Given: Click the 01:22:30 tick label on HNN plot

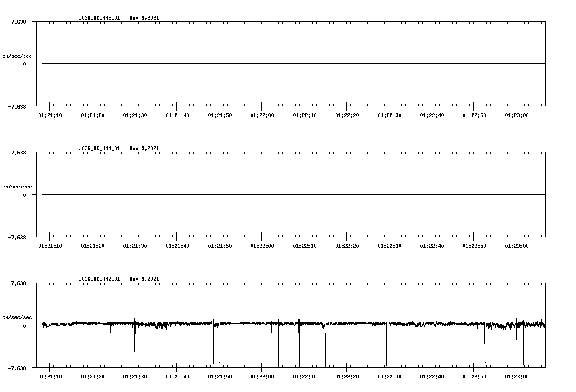Looking at the screenshot, I should click(x=389, y=246).
